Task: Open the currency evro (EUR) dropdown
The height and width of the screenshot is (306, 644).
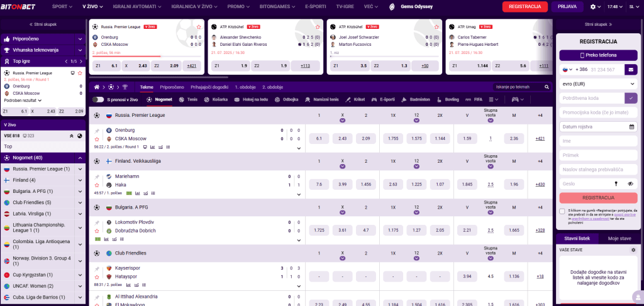Action: (598, 84)
